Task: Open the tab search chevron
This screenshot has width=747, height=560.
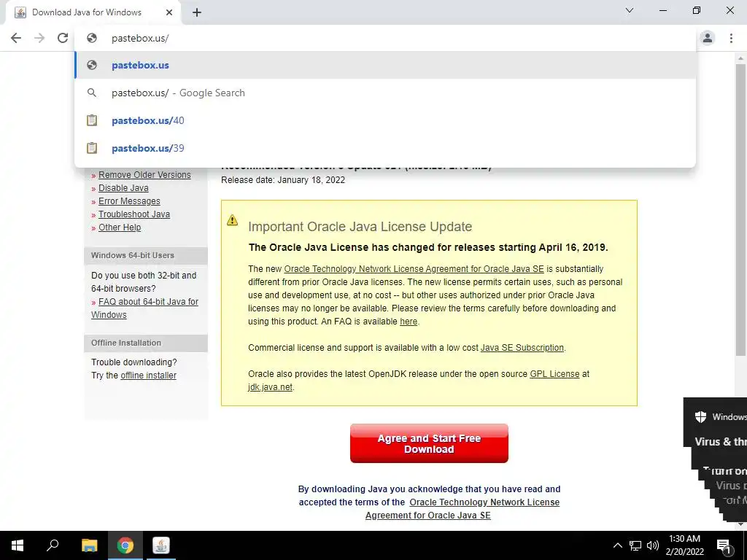Action: tap(630, 10)
